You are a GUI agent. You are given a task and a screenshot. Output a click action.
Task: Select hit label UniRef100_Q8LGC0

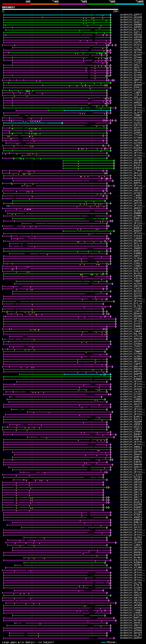point(131,70)
